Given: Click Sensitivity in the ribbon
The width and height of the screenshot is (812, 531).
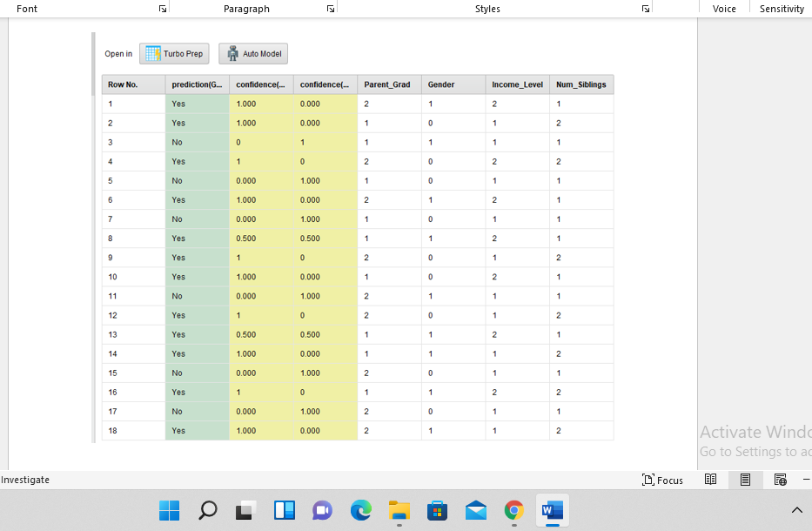Looking at the screenshot, I should click(781, 8).
